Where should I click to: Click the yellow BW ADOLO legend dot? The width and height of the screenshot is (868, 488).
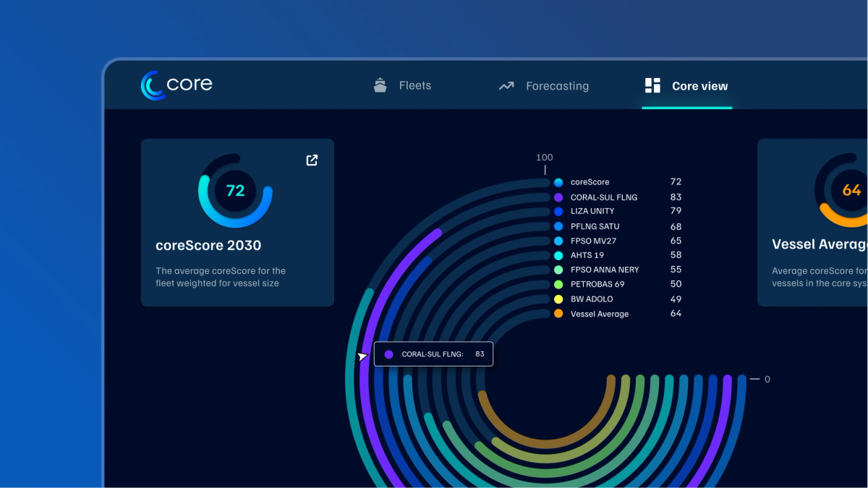point(558,299)
